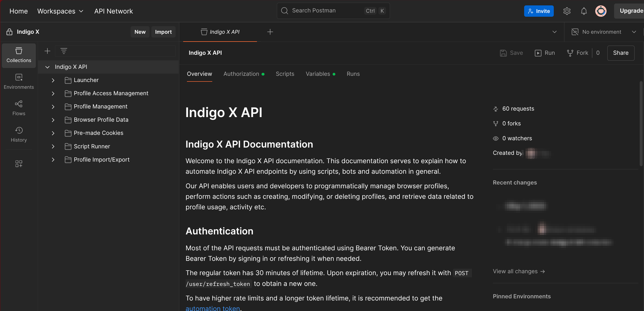The width and height of the screenshot is (644, 311).
Task: Switch to the Overview tab
Action: pos(199,74)
